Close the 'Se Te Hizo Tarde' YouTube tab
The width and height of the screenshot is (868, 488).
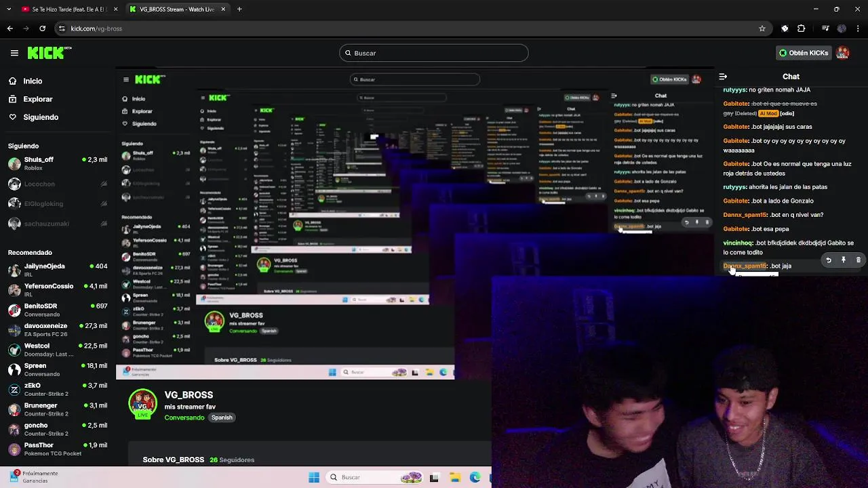115,9
